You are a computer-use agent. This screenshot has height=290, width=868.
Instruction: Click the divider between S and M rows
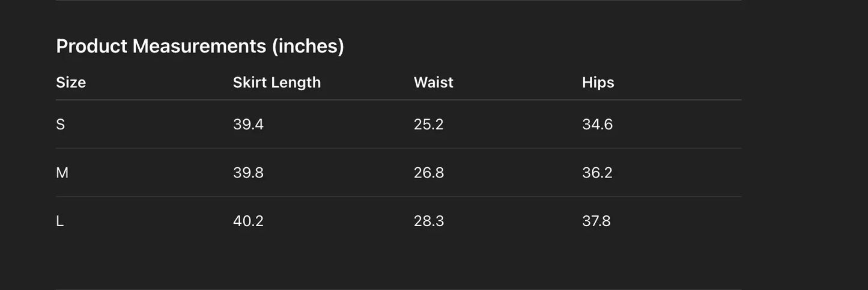(x=398, y=148)
